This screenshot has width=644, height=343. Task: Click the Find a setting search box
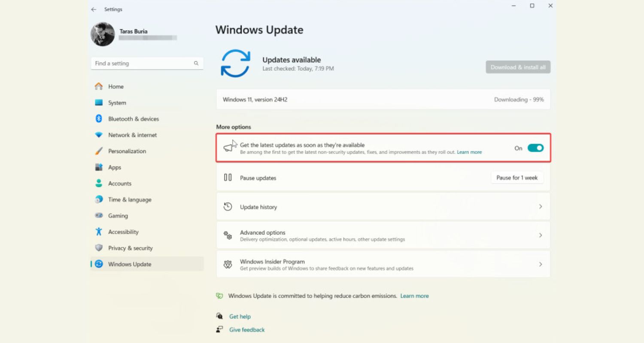(x=147, y=63)
